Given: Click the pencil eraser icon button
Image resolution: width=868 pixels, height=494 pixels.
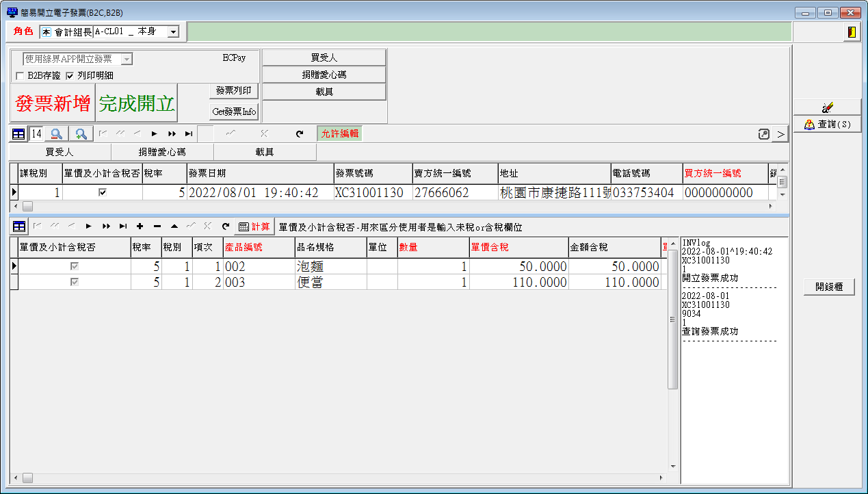Looking at the screenshot, I should pyautogui.click(x=827, y=107).
